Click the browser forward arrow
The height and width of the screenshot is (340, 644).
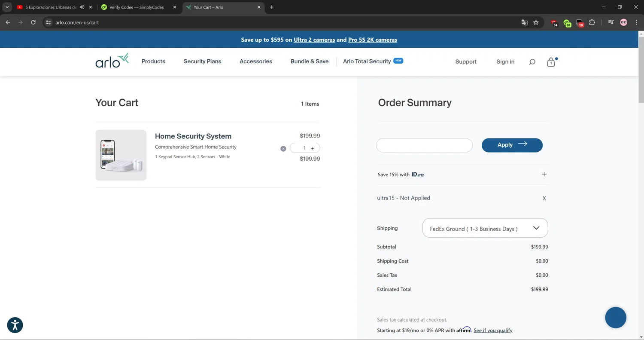click(20, 22)
